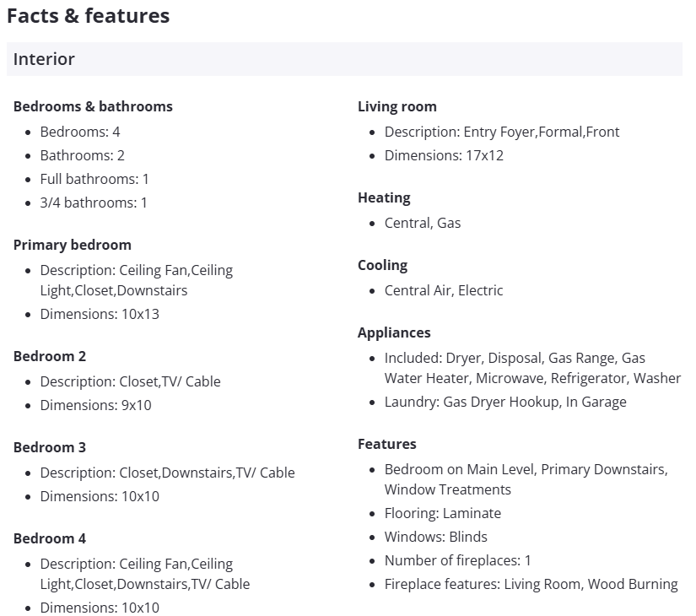Viewport: 696px width, 616px height.
Task: Select the Bedrooms & bathrooms heading
Action: coord(93,106)
